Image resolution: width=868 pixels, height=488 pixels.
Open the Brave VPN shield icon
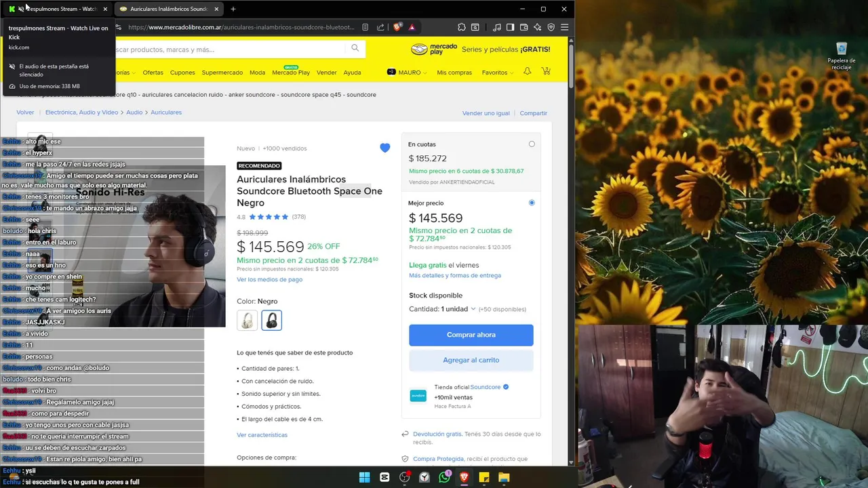(551, 27)
